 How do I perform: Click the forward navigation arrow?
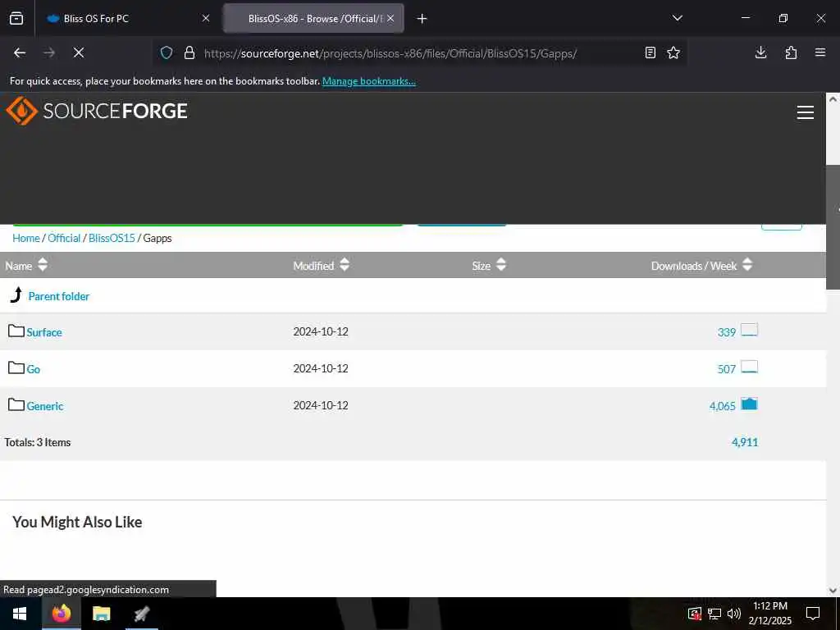click(49, 52)
